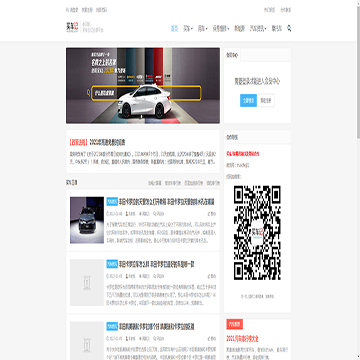Click the red bracketed tag of the featured post
This screenshot has height=360, width=360.
[x=79, y=143]
